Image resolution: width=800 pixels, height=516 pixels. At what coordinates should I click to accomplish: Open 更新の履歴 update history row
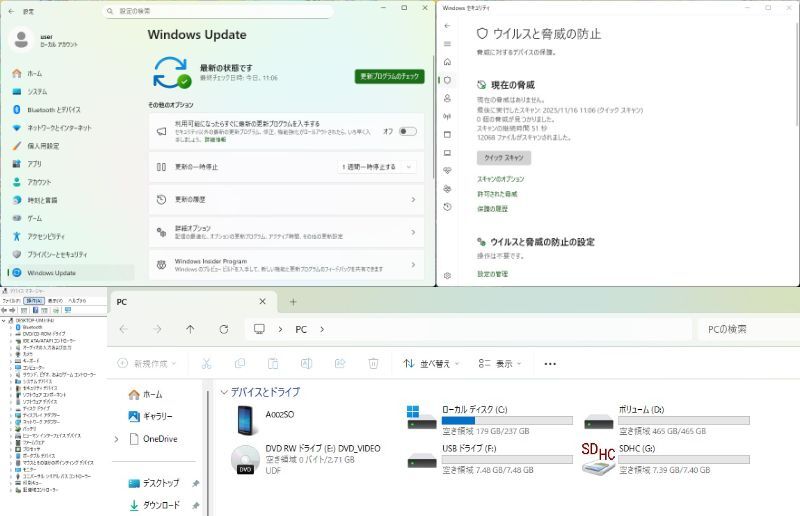tap(286, 200)
